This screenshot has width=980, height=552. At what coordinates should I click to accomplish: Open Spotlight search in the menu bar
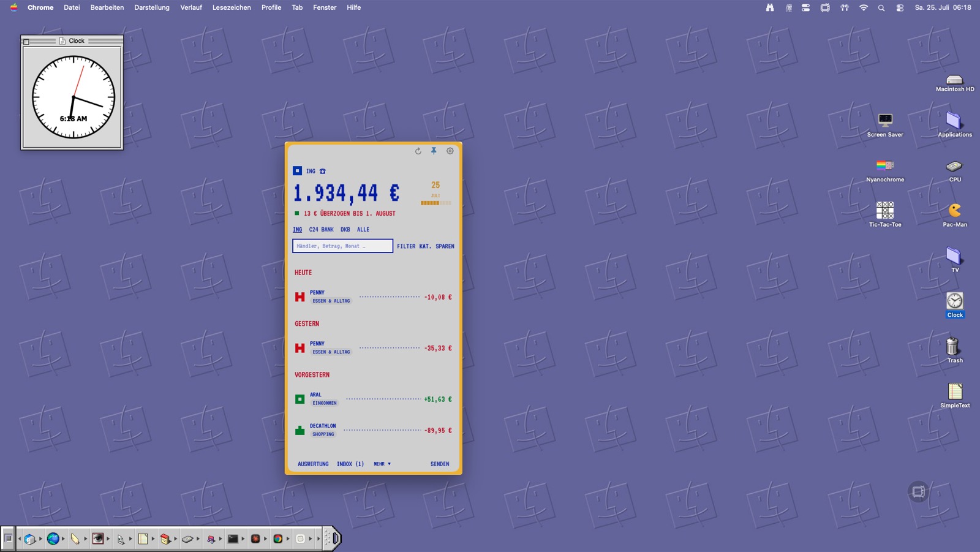tap(881, 8)
